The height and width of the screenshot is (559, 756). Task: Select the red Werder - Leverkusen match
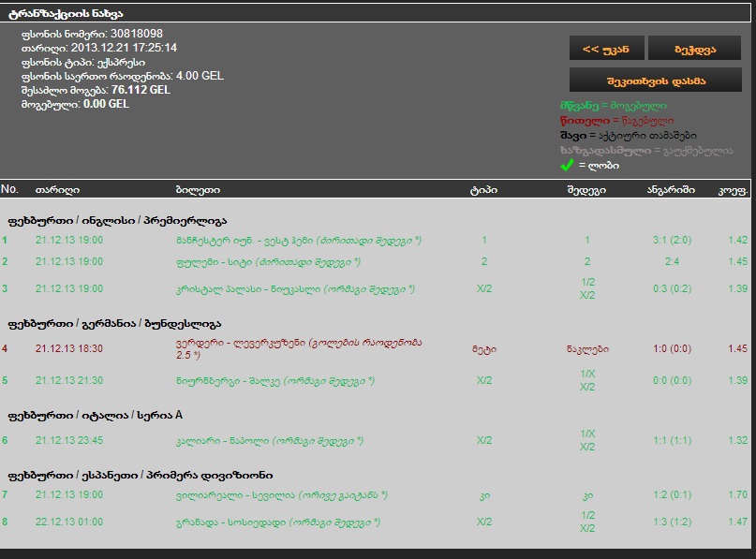tap(299, 348)
